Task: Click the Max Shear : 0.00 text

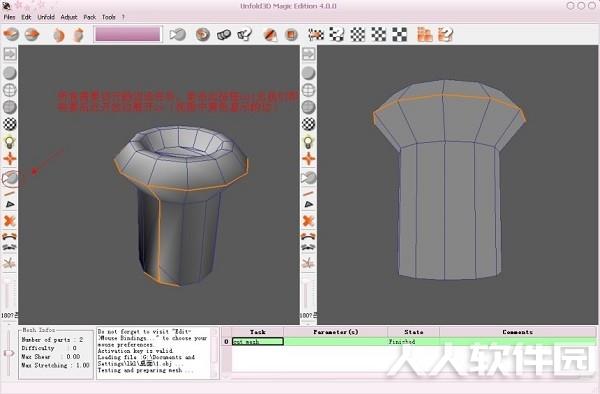Action: point(51,357)
